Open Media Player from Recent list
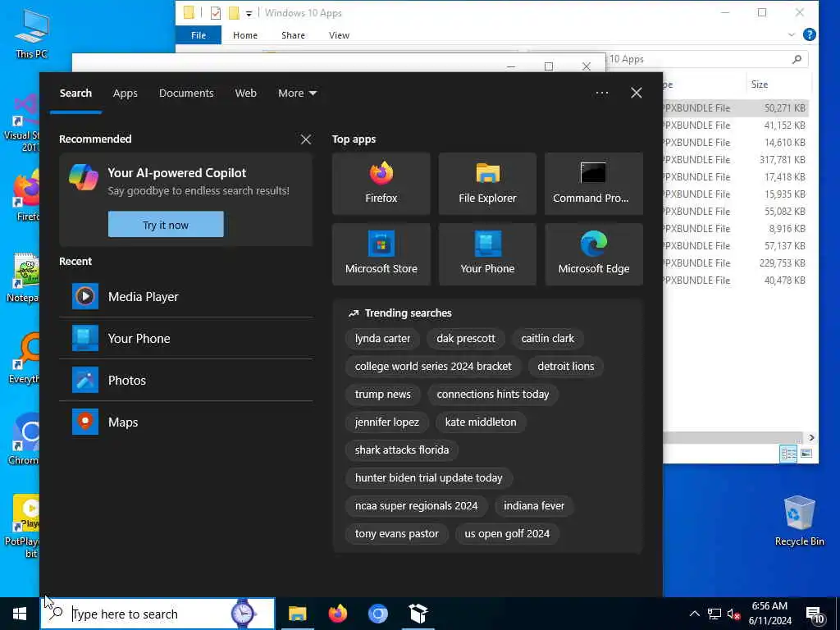This screenshot has height=630, width=840. 186,296
